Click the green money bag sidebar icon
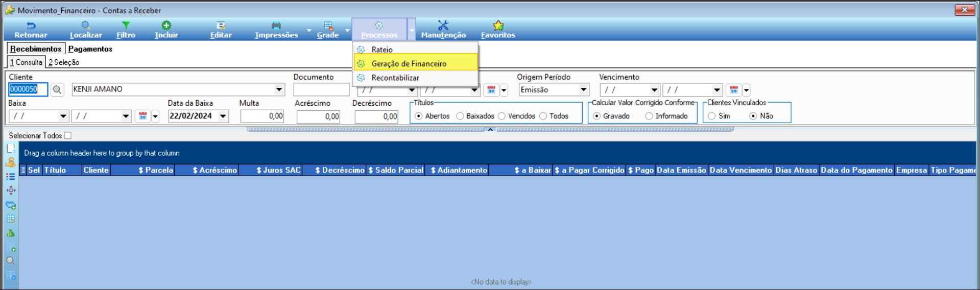Screen dimensions: 980x290 coord(11,233)
